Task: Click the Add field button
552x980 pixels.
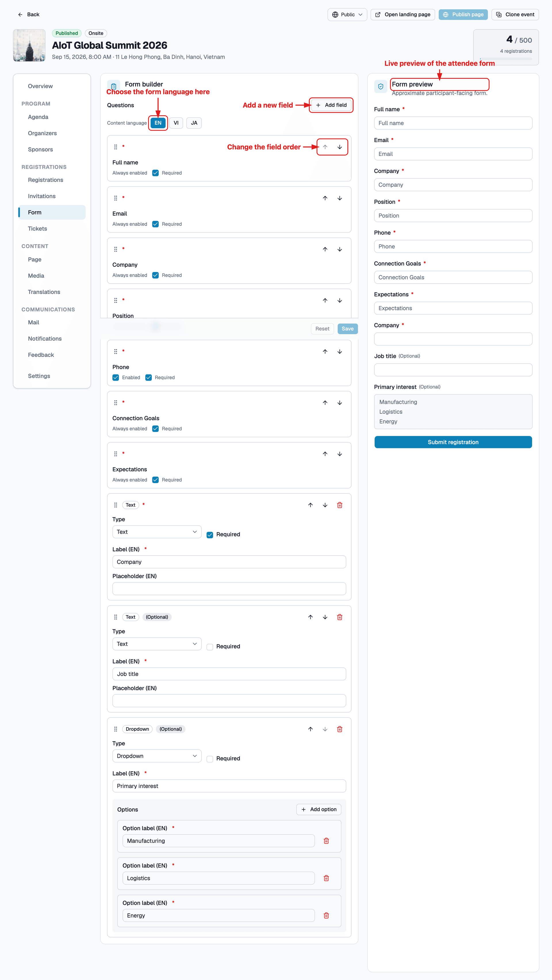Action: click(x=331, y=105)
